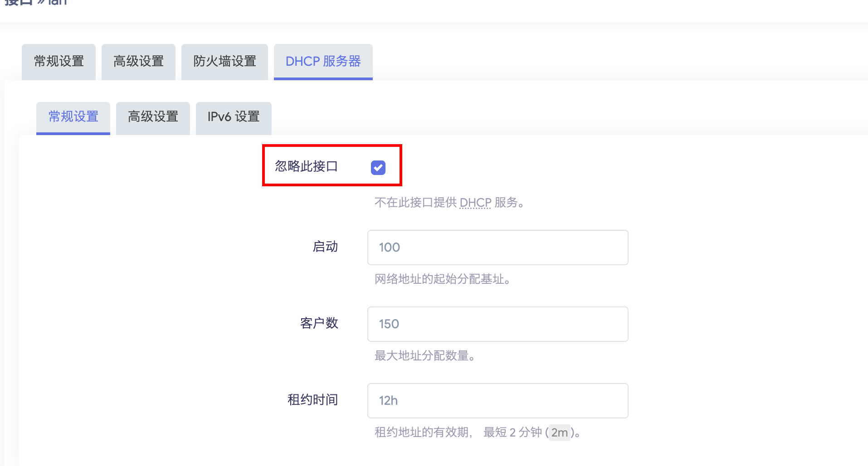Click the 2m code sample in lease hint

(560, 432)
